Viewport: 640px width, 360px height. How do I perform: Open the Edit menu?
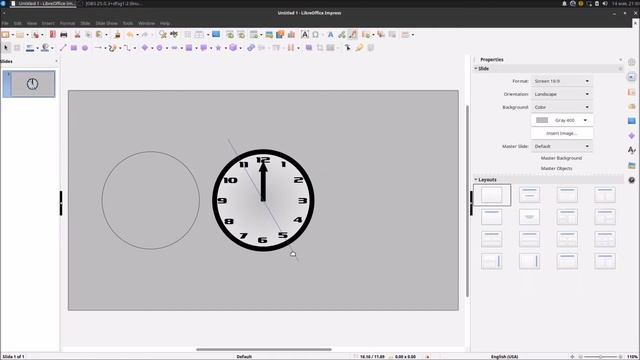[17, 23]
